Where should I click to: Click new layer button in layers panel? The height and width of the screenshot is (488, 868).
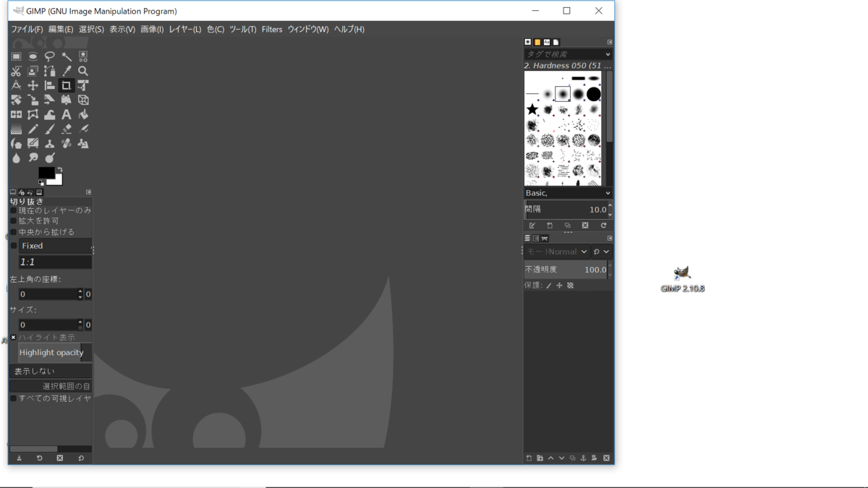tap(529, 458)
